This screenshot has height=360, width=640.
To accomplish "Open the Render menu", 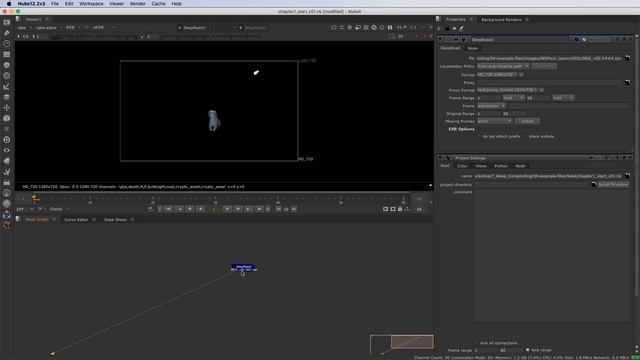I will (x=138, y=4).
